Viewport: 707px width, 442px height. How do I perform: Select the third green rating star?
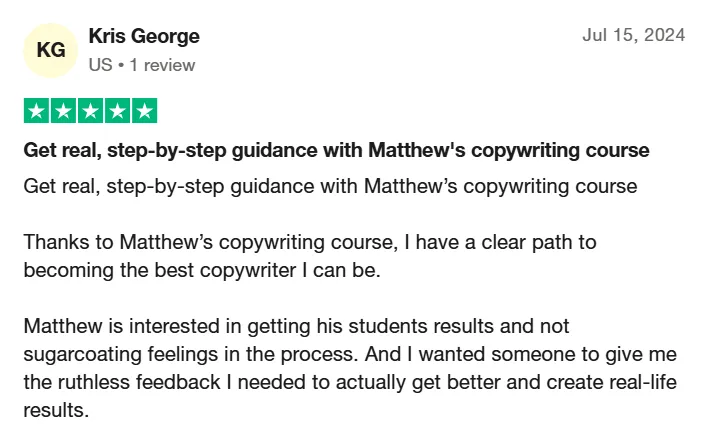(x=91, y=110)
